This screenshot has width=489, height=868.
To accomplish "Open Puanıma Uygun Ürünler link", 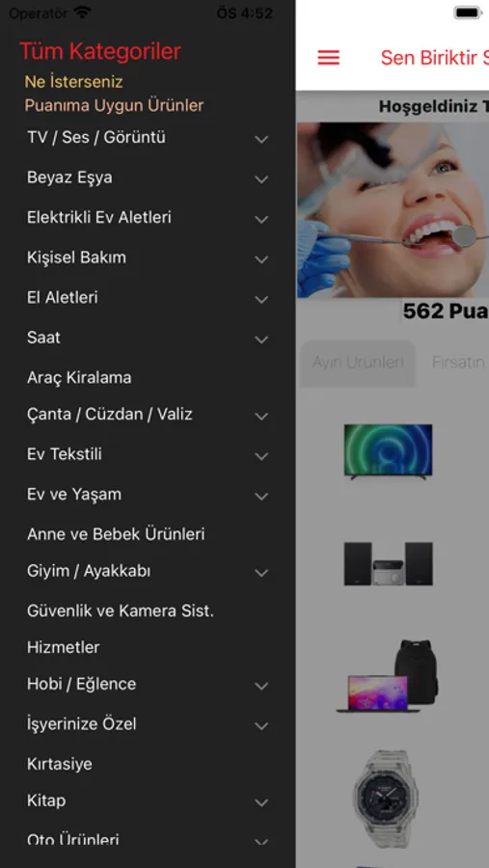I will coord(114,105).
